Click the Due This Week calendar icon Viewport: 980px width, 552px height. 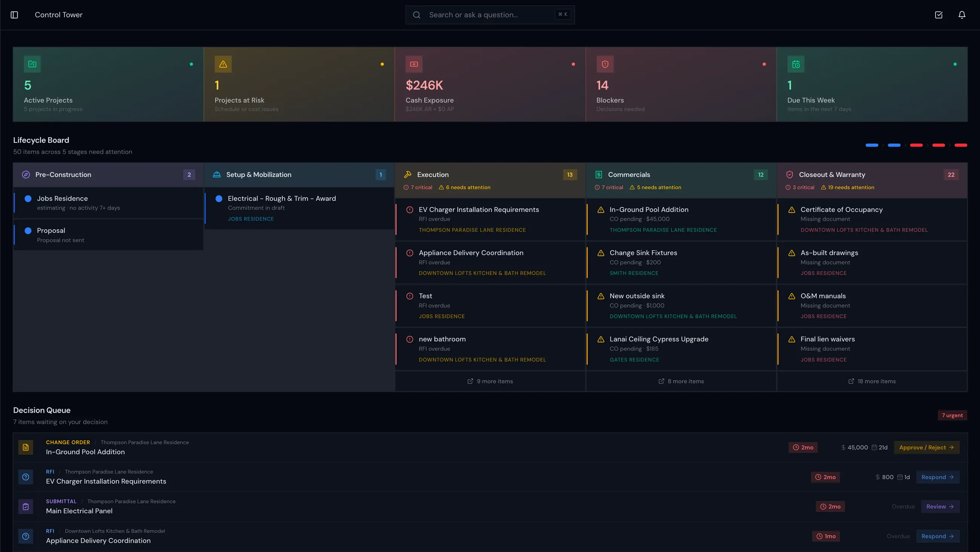(797, 64)
